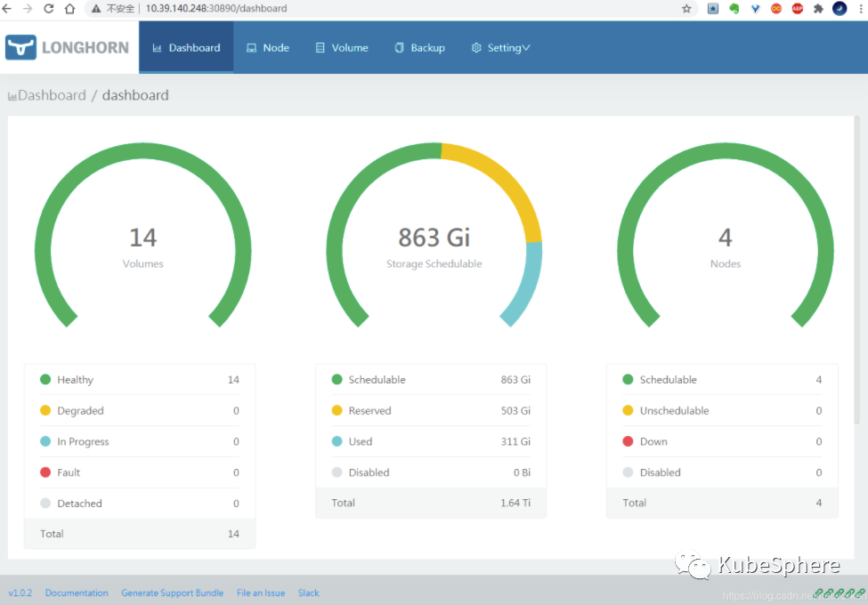This screenshot has width=868, height=605.
Task: Click the File an Issue link
Action: click(260, 593)
